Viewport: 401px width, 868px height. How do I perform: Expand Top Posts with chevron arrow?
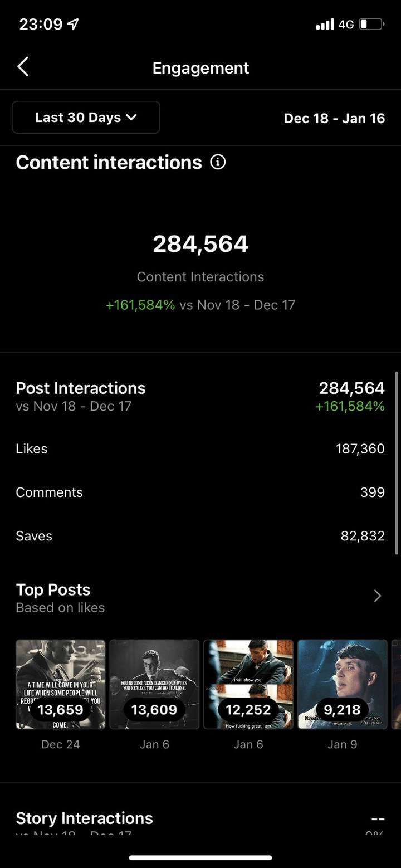point(378,596)
